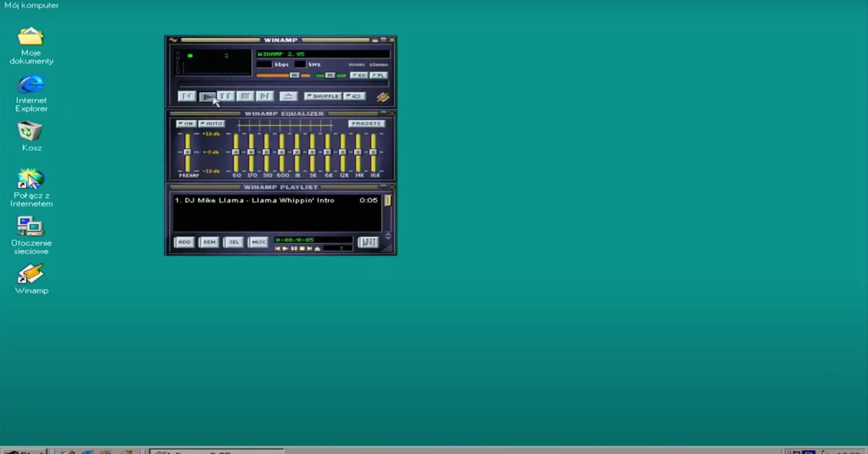Click the eject/open file button

click(x=288, y=96)
